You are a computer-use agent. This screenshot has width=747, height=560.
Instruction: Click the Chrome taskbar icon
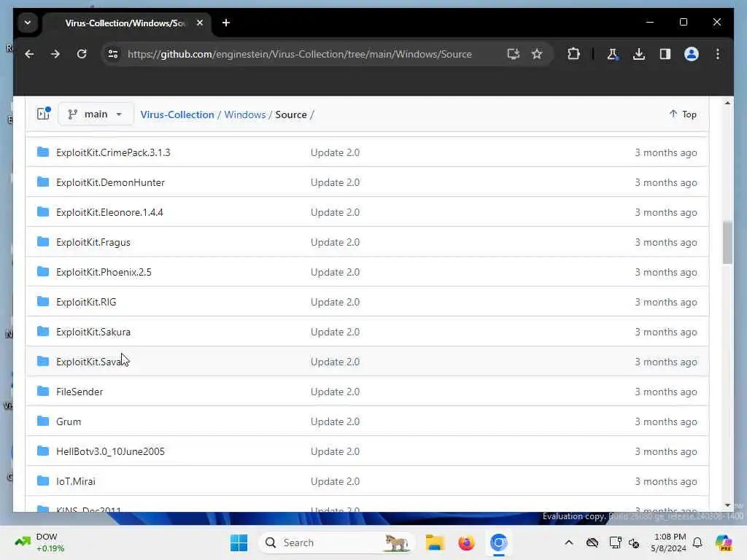point(498,542)
